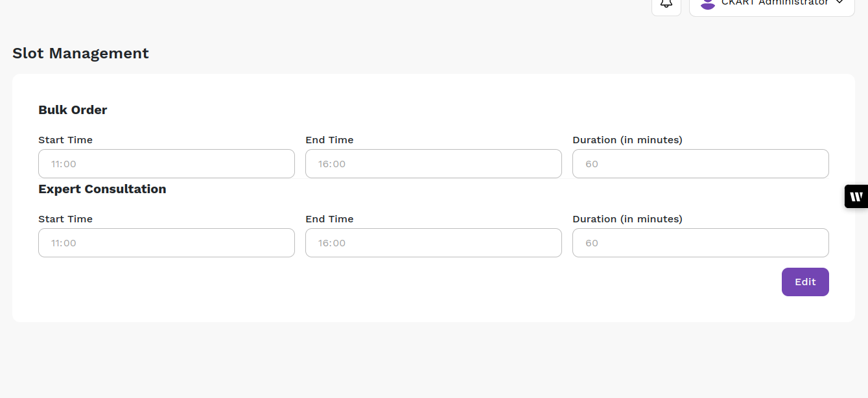
Task: Click Start Time label under Expert Consultation
Action: (x=65, y=219)
